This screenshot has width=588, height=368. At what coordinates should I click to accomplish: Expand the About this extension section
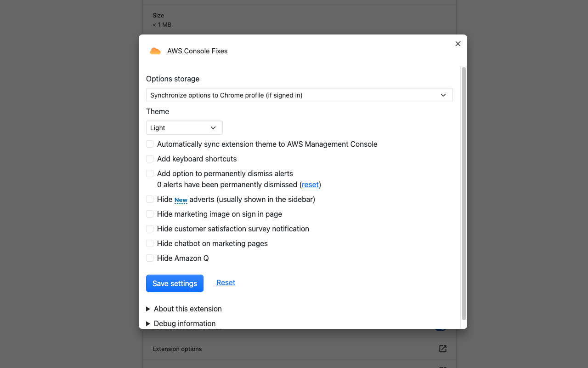click(x=187, y=309)
